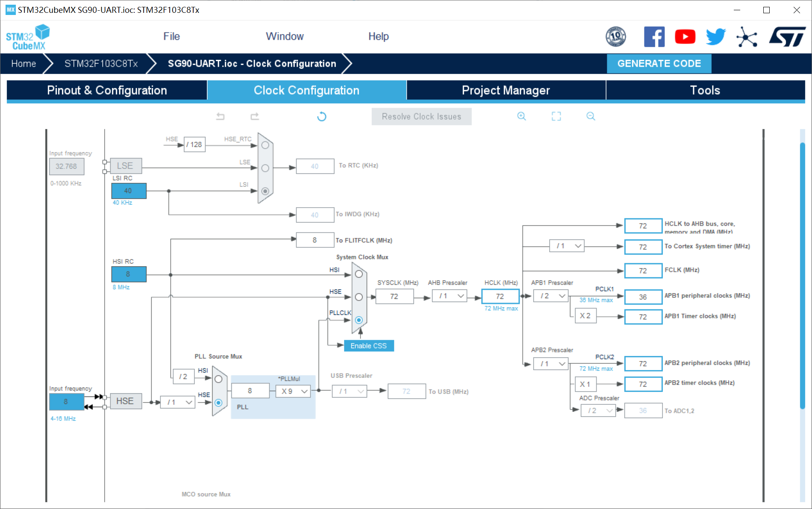812x509 pixels.
Task: Open the USB Prescaler dropdown
Action: 350,391
